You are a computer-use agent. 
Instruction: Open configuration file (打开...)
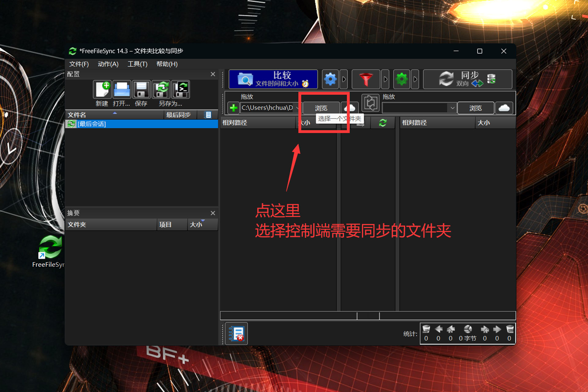(x=122, y=89)
